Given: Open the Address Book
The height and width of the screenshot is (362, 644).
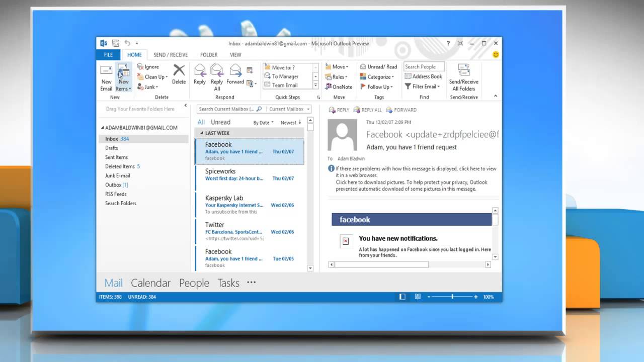Looking at the screenshot, I should [423, 76].
